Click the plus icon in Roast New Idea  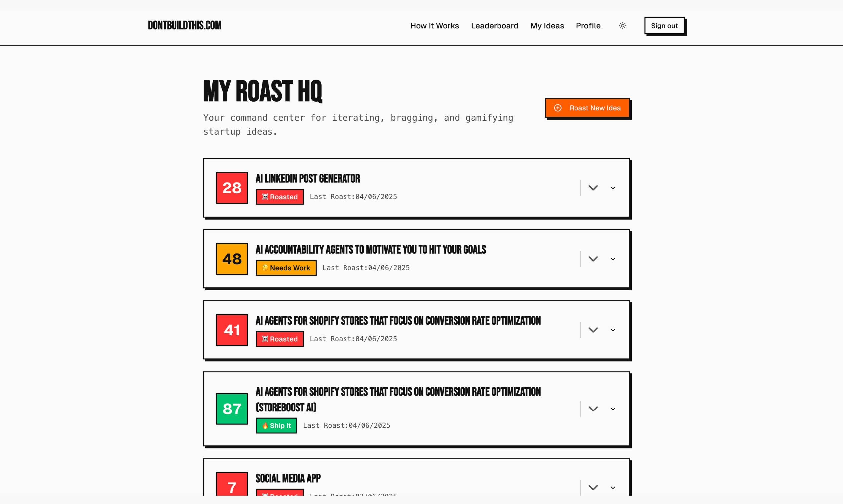558,108
